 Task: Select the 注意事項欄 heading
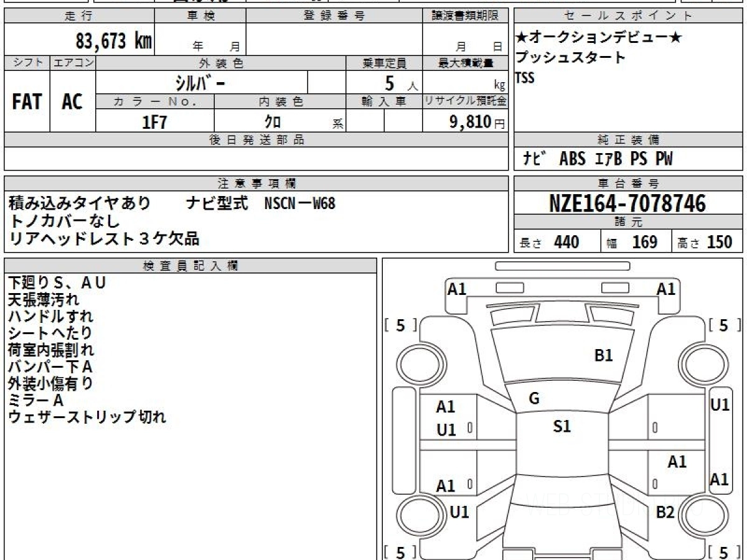point(256,184)
